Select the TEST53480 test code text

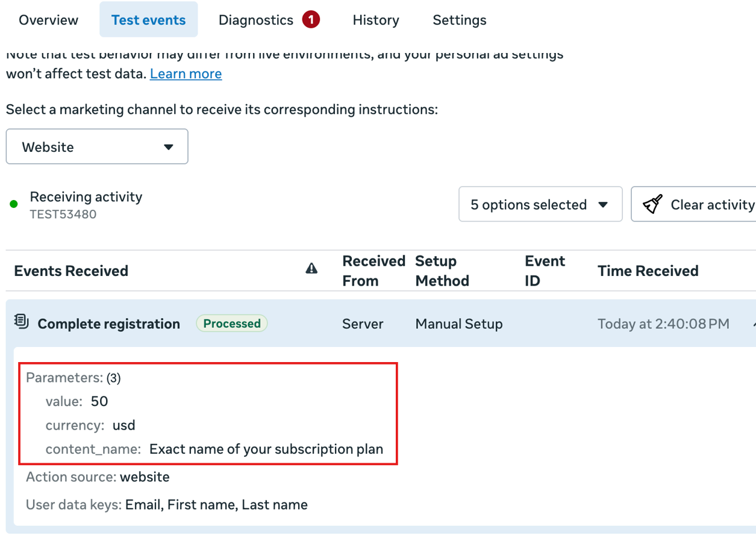[x=63, y=214]
